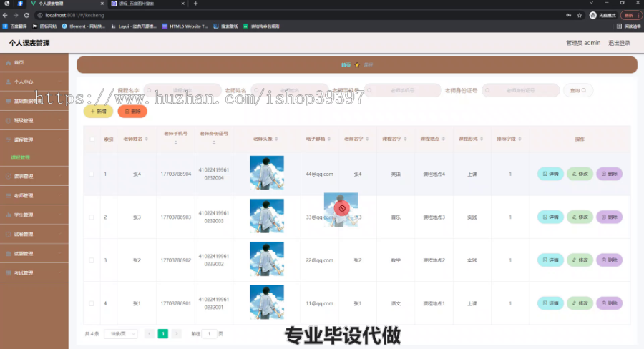Click the yellow 新增 button
The image size is (644, 349).
tap(98, 112)
